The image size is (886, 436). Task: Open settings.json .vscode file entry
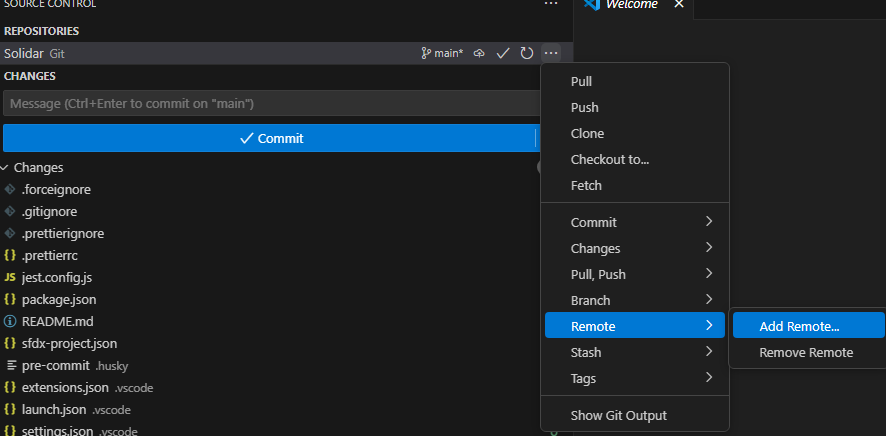(x=80, y=430)
